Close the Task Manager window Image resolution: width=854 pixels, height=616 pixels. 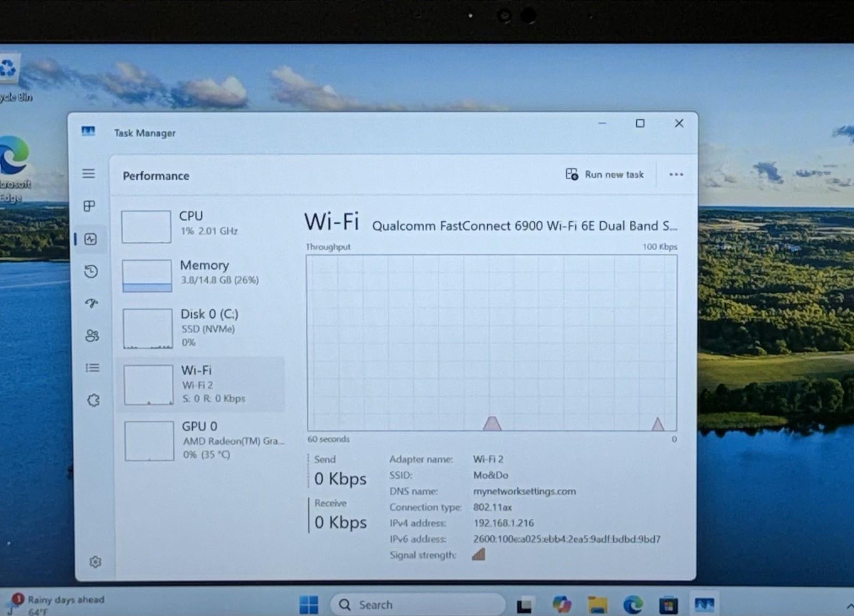point(679,123)
